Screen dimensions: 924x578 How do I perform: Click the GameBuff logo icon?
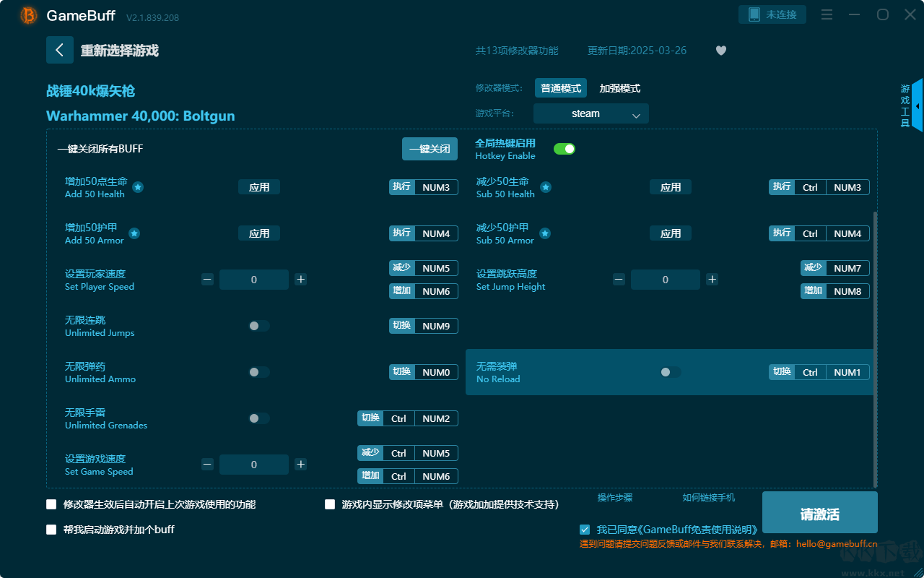[x=29, y=15]
